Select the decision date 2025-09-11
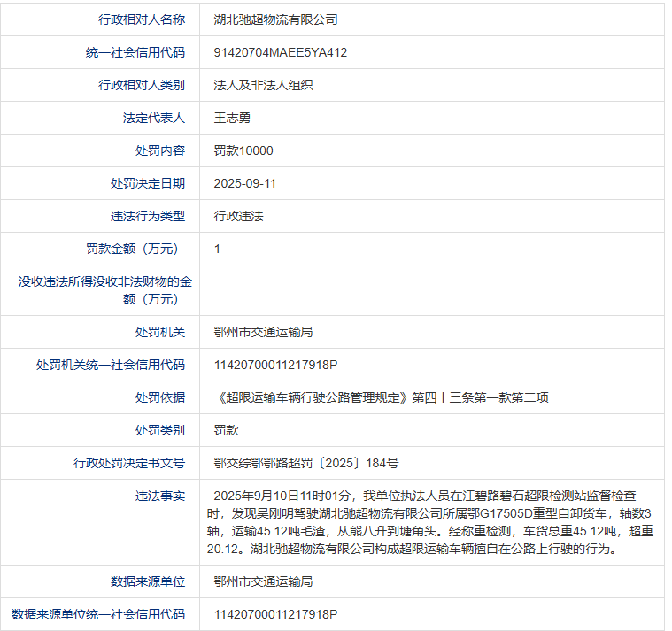 tap(245, 183)
